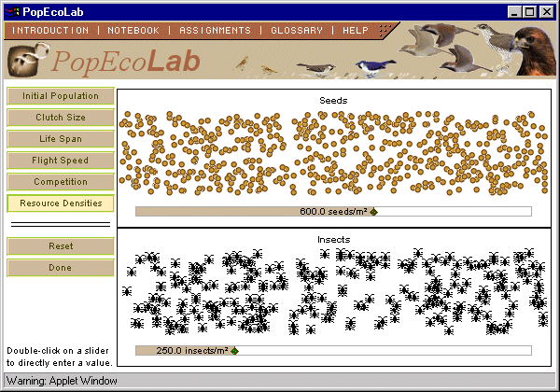This screenshot has height=392, width=560.
Task: Select the Resource Densities button
Action: 61,203
